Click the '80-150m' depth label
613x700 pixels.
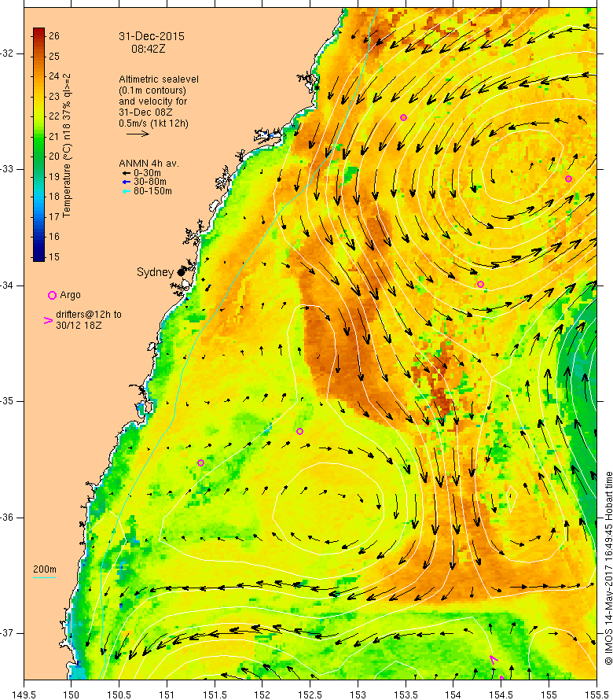[152, 191]
